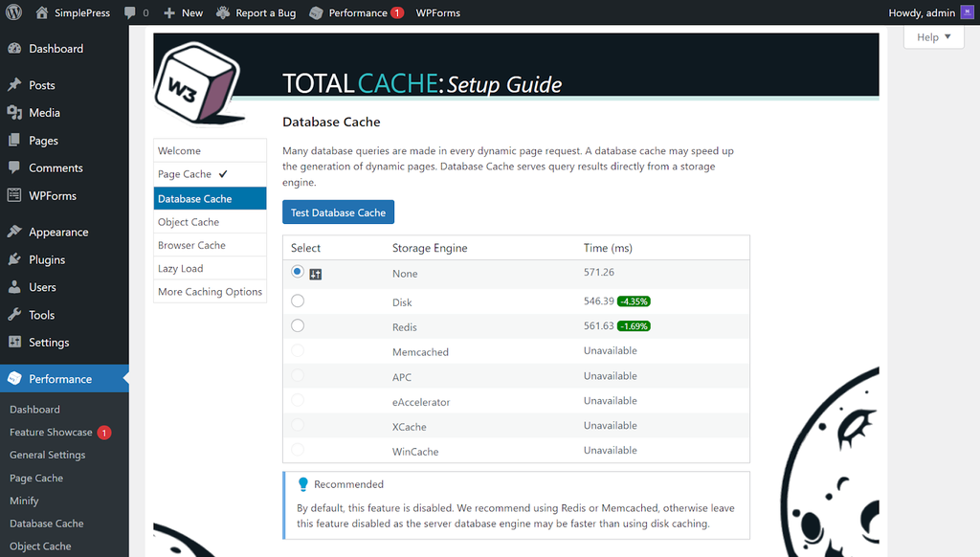Open Performance from the admin bar speedometer icon
The width and height of the screenshot is (980, 557).
click(x=316, y=12)
